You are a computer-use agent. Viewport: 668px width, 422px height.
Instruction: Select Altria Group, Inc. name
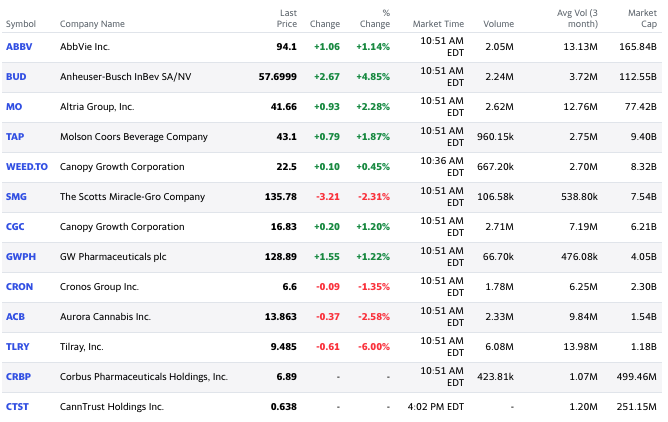pos(97,107)
